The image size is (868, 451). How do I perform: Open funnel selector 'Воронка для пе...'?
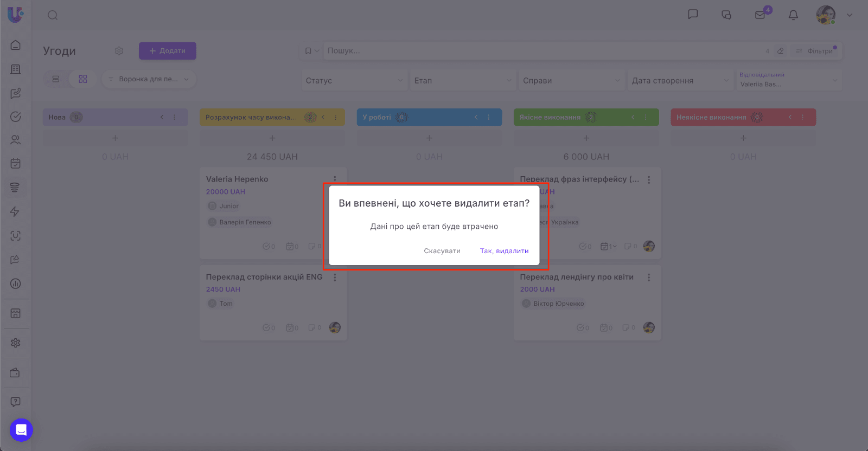(149, 79)
